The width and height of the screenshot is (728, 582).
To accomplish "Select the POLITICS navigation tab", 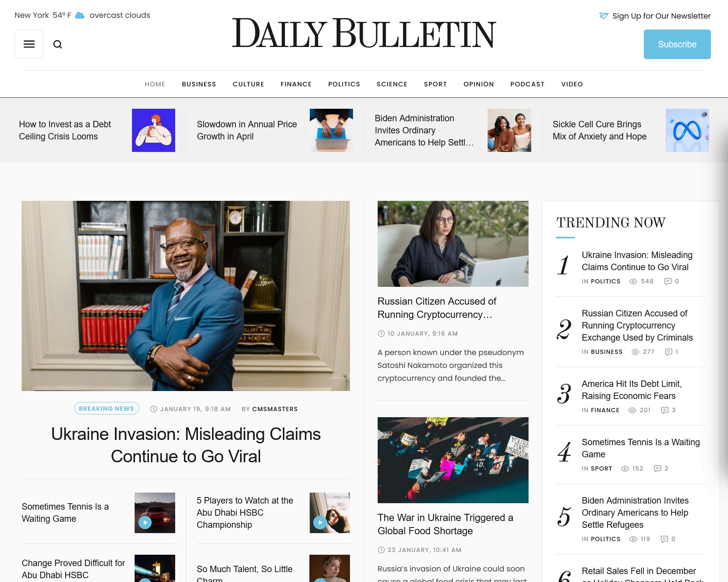I will tap(344, 84).
